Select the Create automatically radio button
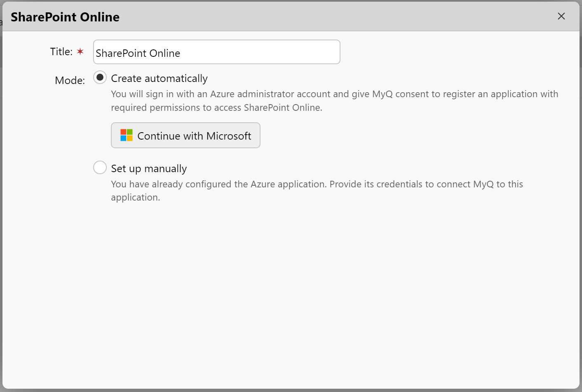Viewport: 582px width, 392px height. pos(100,77)
